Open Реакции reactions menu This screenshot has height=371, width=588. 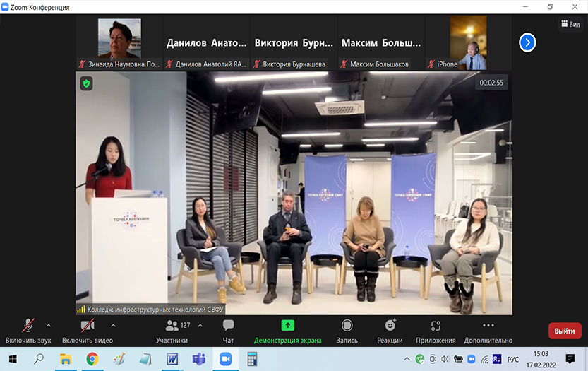(390, 330)
